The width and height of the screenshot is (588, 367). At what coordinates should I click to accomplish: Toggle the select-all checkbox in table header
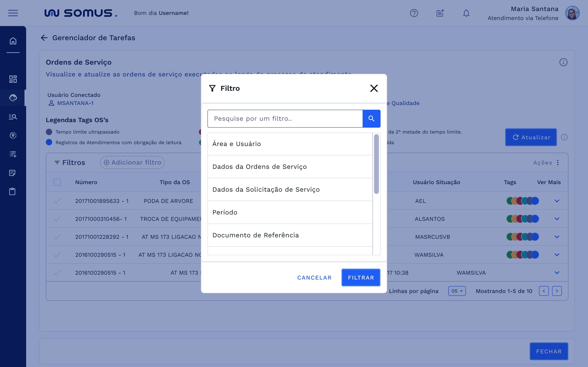click(57, 182)
